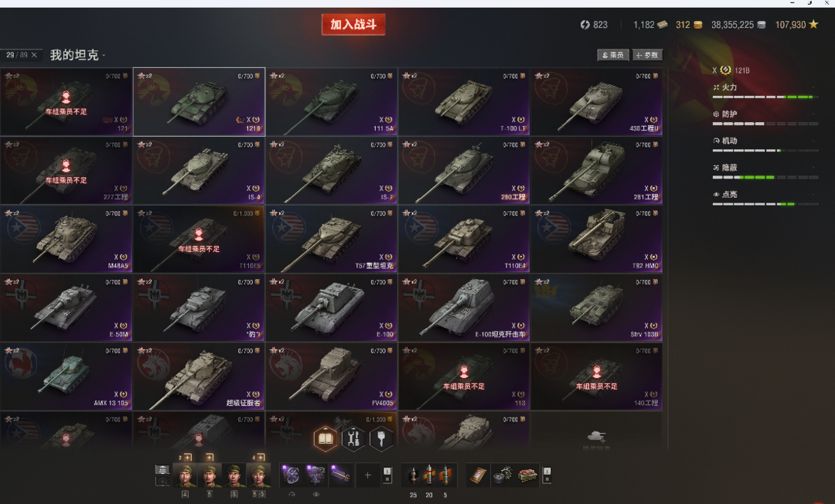The height and width of the screenshot is (504, 835).
Task: Expand the 机动 mobility stat chevron
Action: tap(813, 141)
